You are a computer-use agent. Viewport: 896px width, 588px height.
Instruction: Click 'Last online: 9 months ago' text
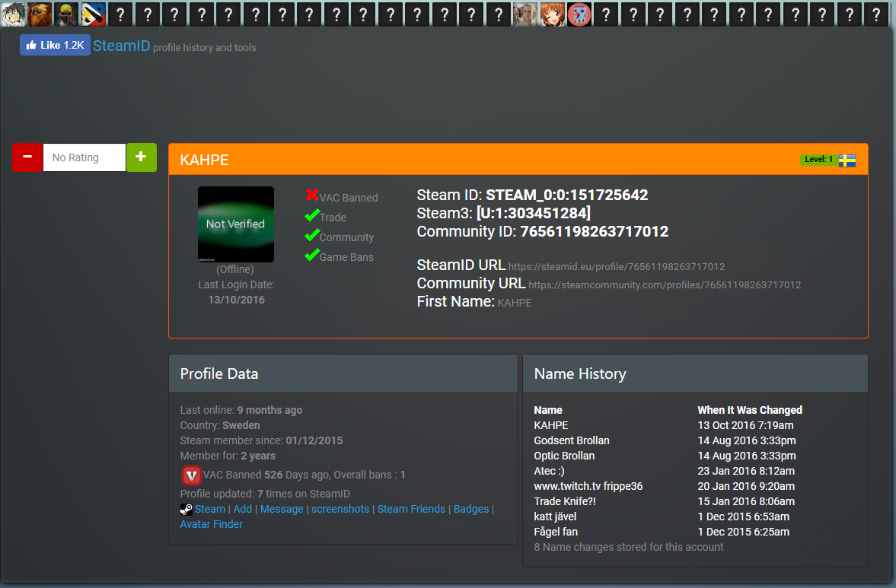[241, 410]
